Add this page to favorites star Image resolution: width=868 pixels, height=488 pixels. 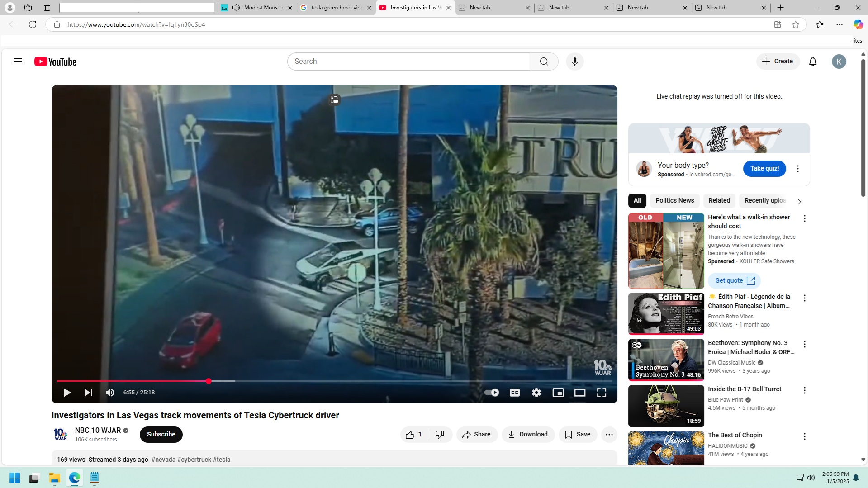[796, 24]
